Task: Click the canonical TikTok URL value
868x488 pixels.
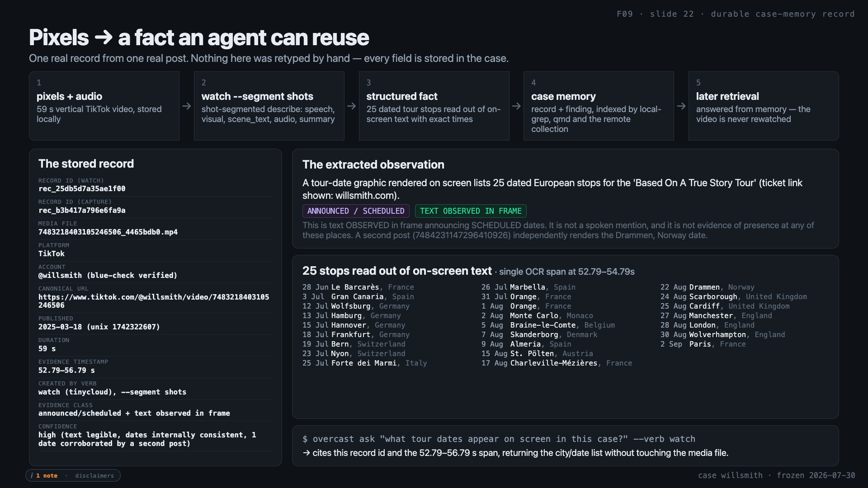Action: coord(154,301)
